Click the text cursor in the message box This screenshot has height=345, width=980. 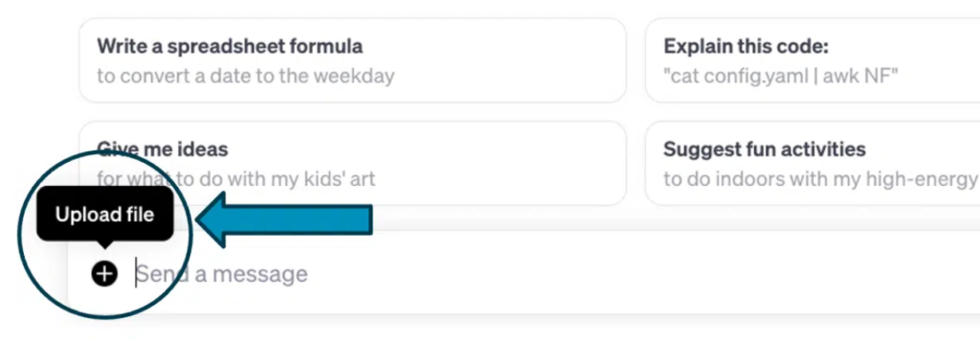(136, 274)
